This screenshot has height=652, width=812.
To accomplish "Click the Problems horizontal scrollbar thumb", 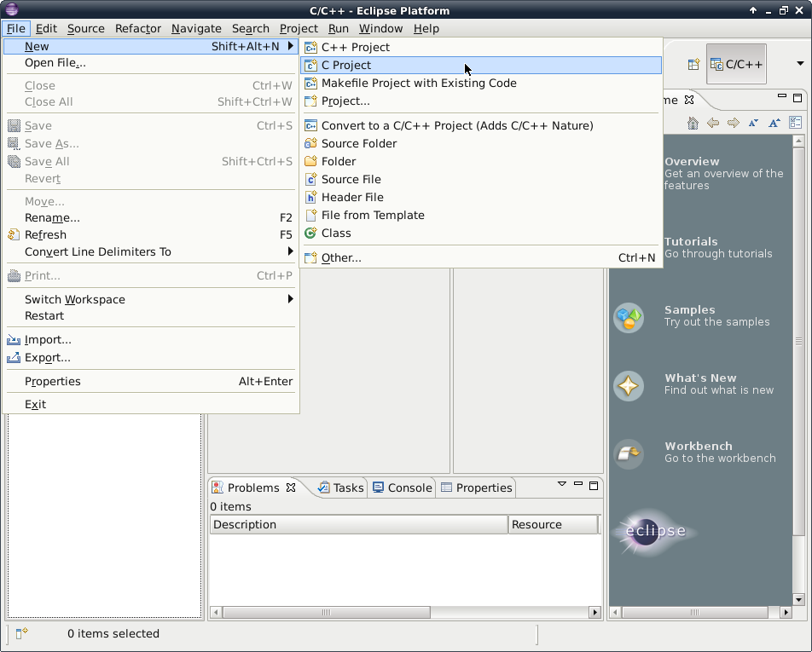I will tap(326, 612).
